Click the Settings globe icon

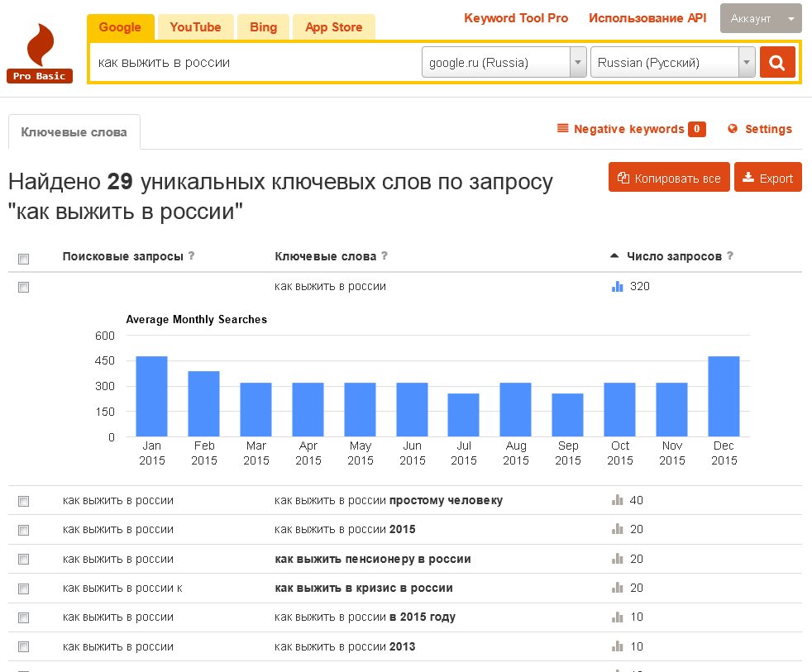[x=733, y=128]
